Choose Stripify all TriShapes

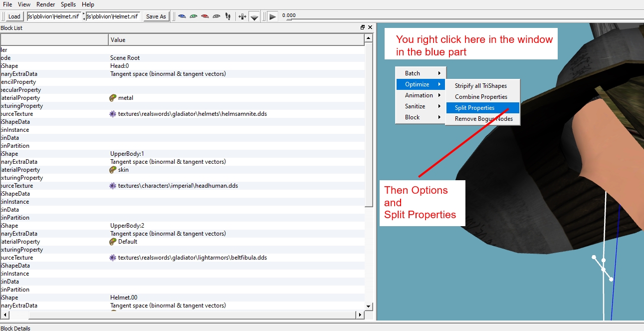482,86
